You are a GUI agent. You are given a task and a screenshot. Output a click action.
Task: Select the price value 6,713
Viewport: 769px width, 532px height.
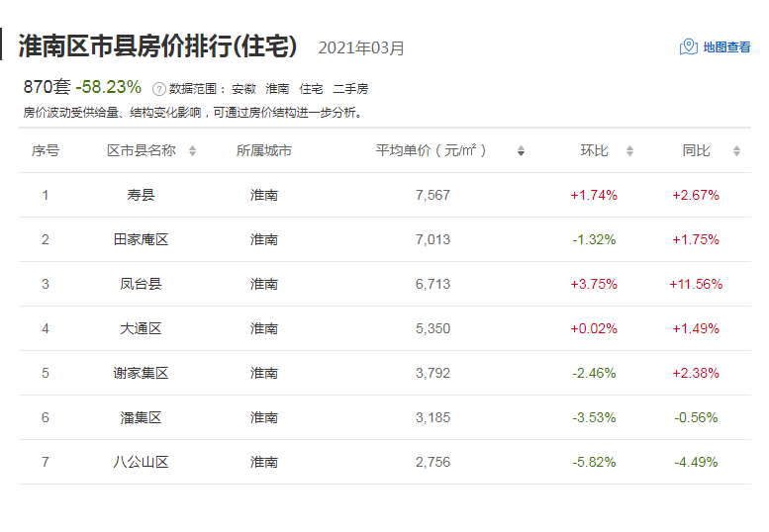[x=433, y=284]
